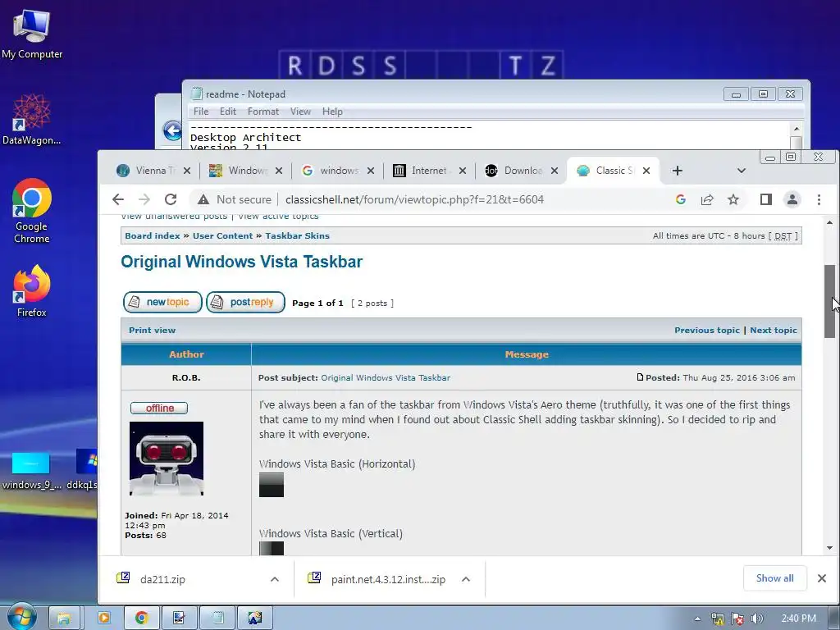Open Chrome profile avatar menu
The width and height of the screenshot is (840, 630).
(x=792, y=199)
